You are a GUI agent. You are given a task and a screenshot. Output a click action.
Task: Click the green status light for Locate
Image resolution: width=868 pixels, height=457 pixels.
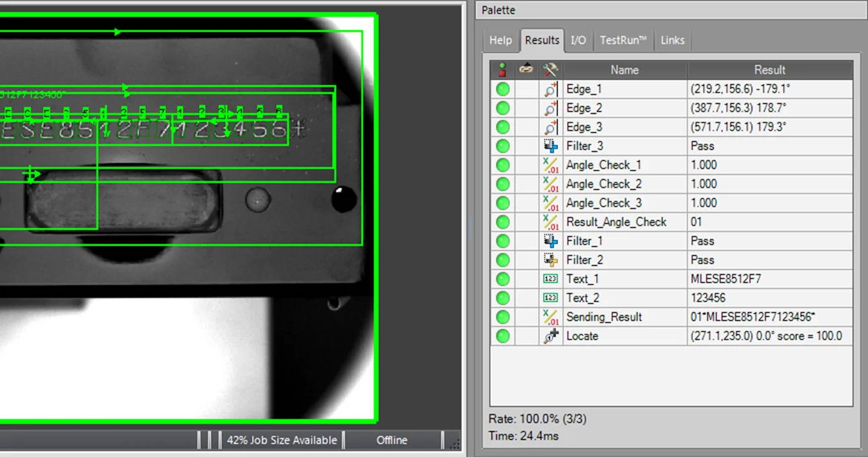503,336
